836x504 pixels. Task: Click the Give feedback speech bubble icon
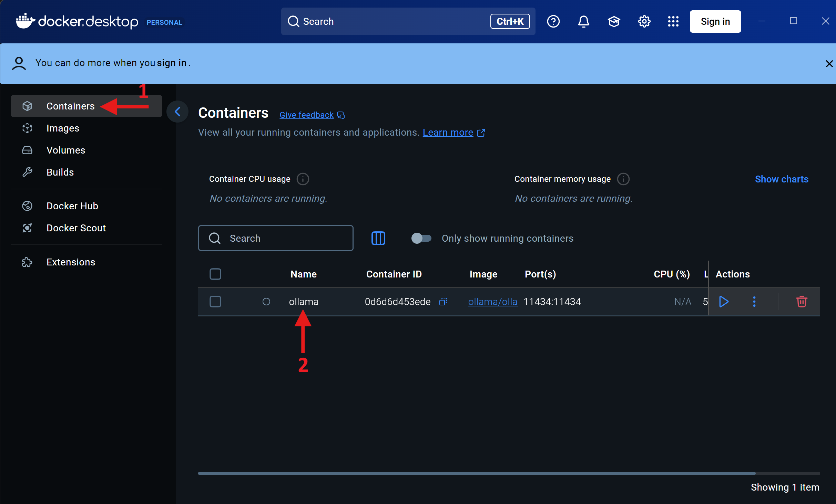pyautogui.click(x=341, y=115)
